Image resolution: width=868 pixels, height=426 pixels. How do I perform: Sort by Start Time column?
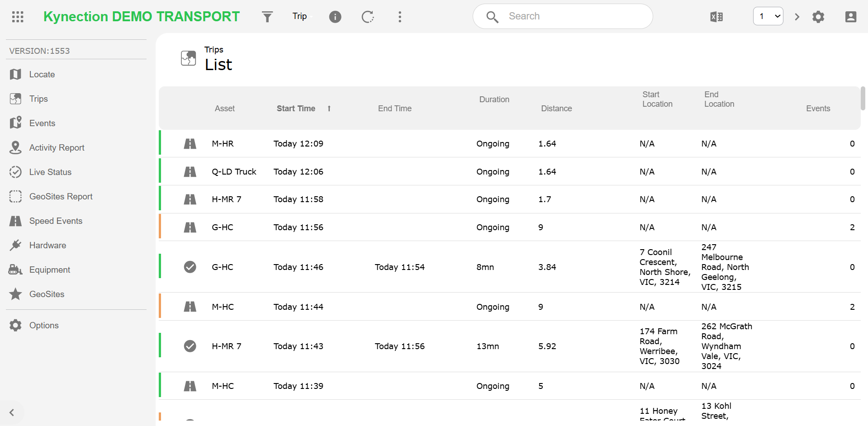click(296, 109)
